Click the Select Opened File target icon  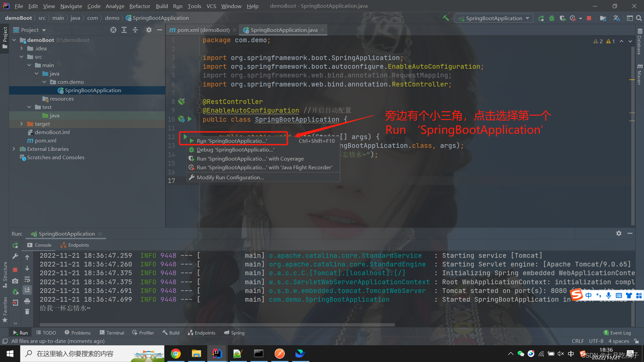[x=113, y=30]
